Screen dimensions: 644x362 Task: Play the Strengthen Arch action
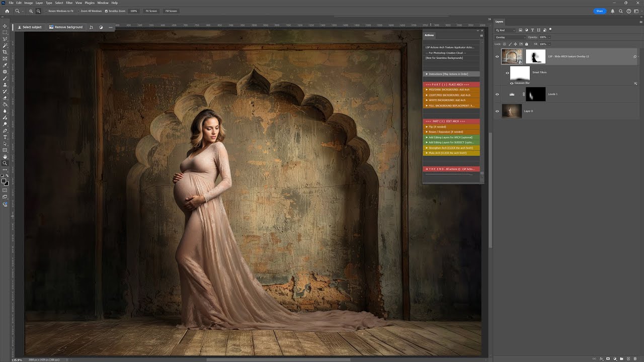451,148
